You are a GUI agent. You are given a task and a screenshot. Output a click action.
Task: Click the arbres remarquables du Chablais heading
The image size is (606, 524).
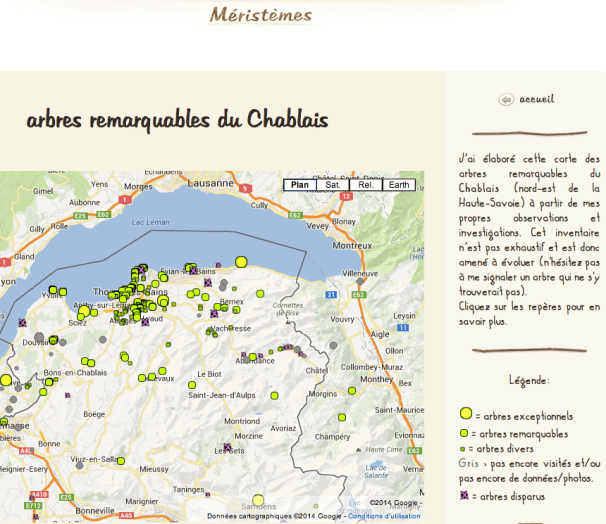click(177, 120)
